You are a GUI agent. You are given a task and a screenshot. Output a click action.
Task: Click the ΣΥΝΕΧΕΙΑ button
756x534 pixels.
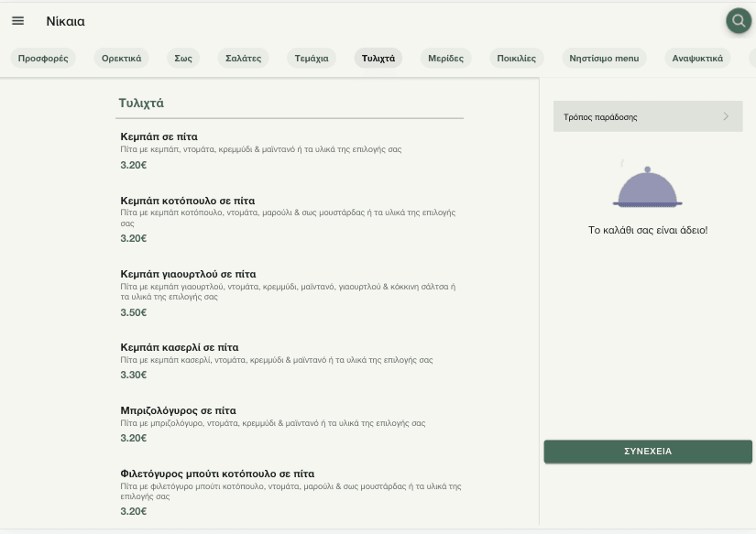tap(648, 452)
